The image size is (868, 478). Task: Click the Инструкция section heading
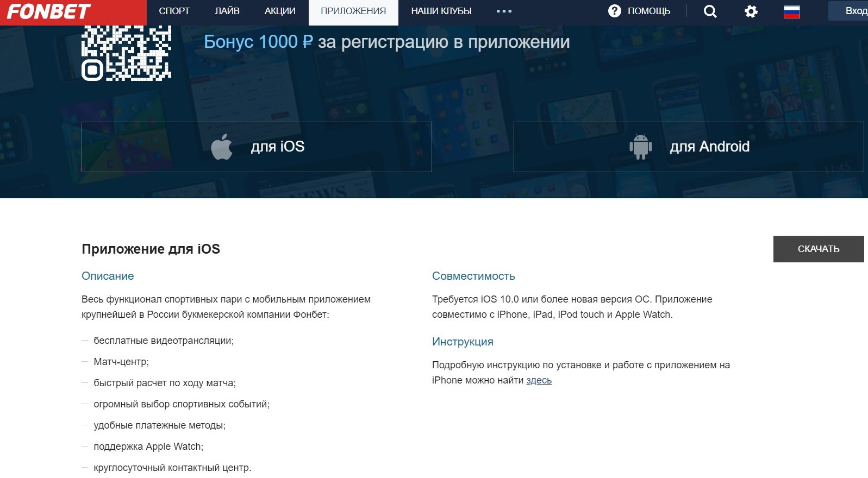[463, 342]
